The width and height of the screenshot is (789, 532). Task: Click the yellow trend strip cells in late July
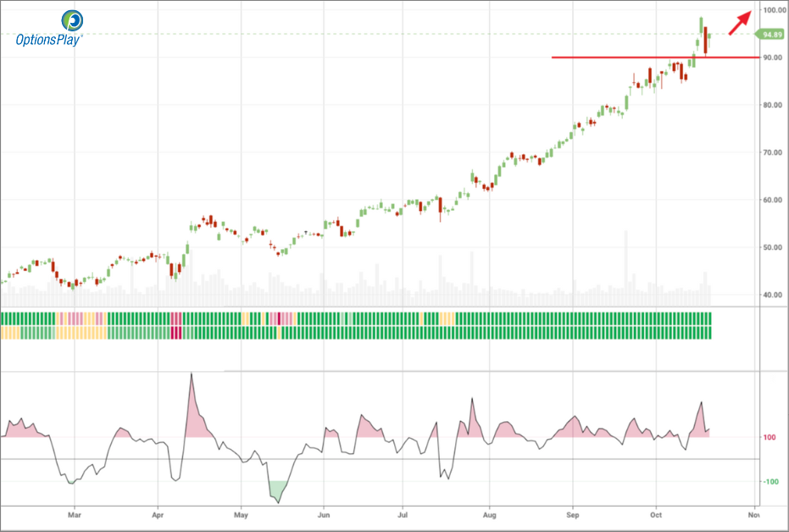[447, 319]
